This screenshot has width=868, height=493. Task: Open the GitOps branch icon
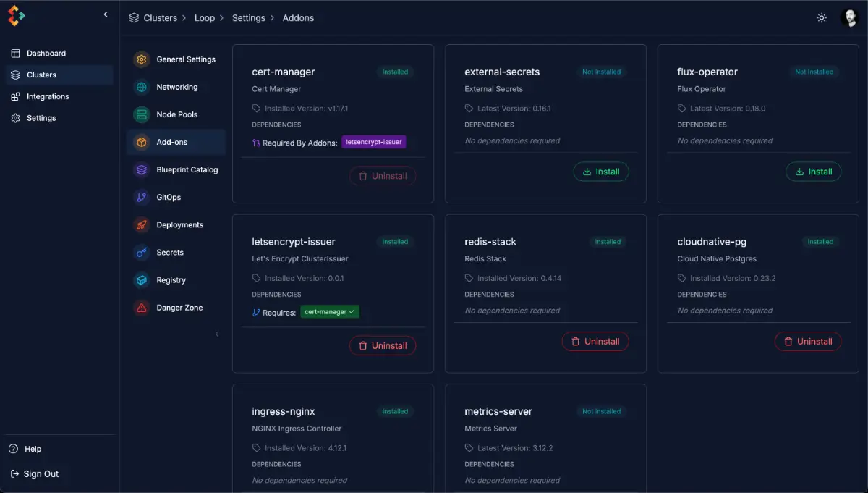142,197
